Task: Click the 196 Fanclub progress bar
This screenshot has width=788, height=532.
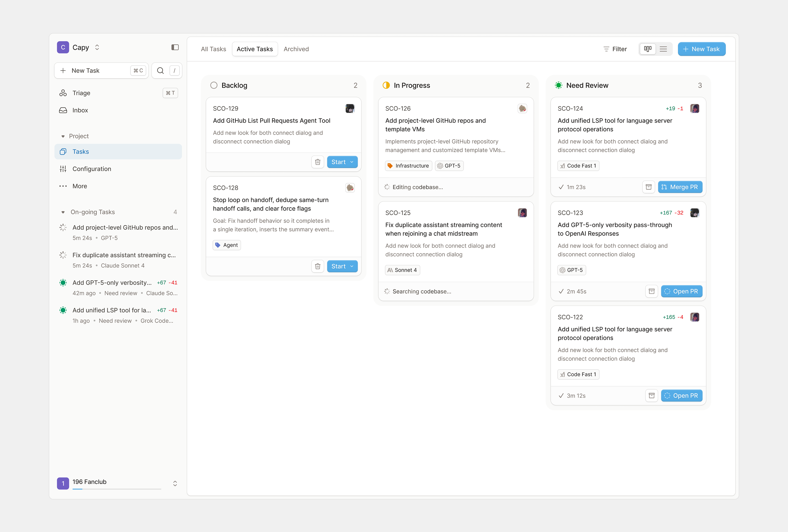Action: click(x=117, y=489)
